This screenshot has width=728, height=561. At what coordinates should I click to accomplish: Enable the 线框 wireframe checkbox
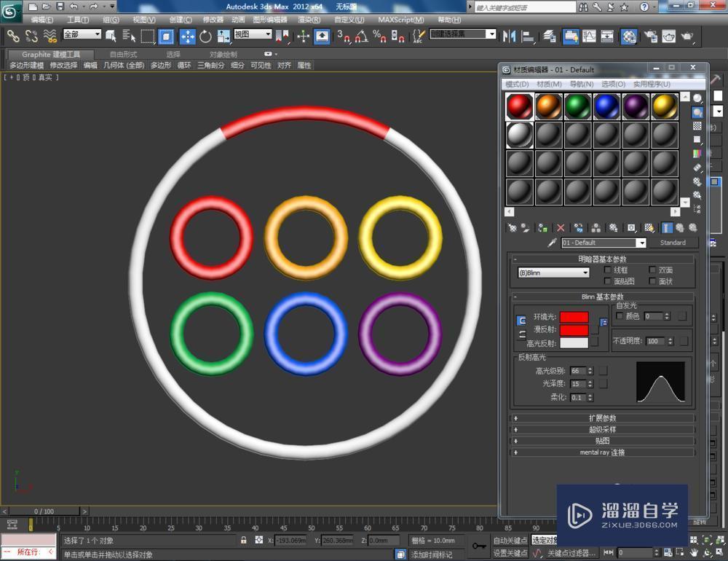click(609, 270)
